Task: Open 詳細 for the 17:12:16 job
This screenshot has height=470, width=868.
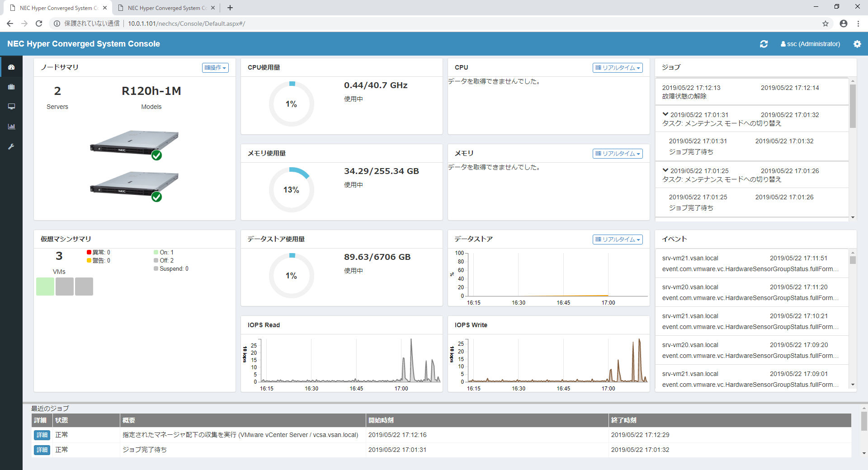Action: click(x=42, y=435)
